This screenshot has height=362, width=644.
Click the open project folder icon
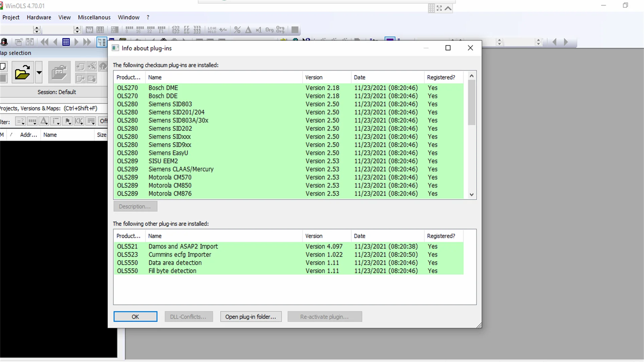[22, 72]
